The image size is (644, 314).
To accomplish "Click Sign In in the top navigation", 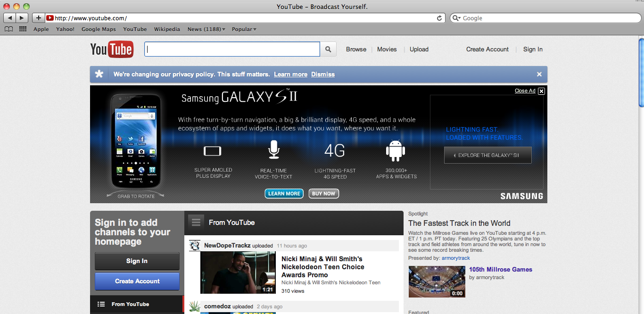I will pyautogui.click(x=533, y=49).
